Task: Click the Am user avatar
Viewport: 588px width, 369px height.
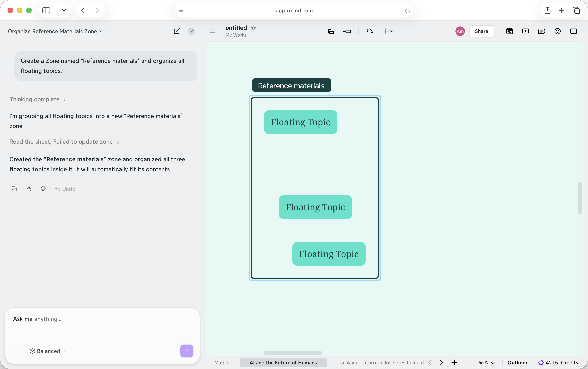Action: click(x=460, y=31)
